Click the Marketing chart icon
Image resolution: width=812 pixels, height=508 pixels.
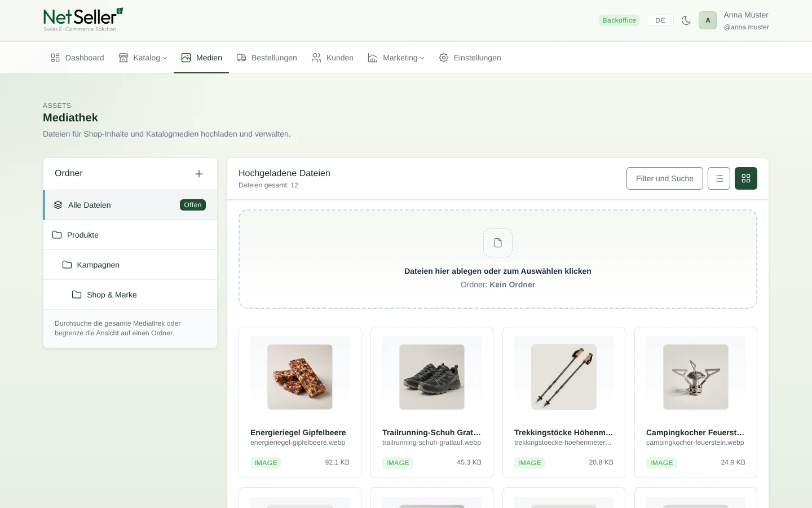373,58
